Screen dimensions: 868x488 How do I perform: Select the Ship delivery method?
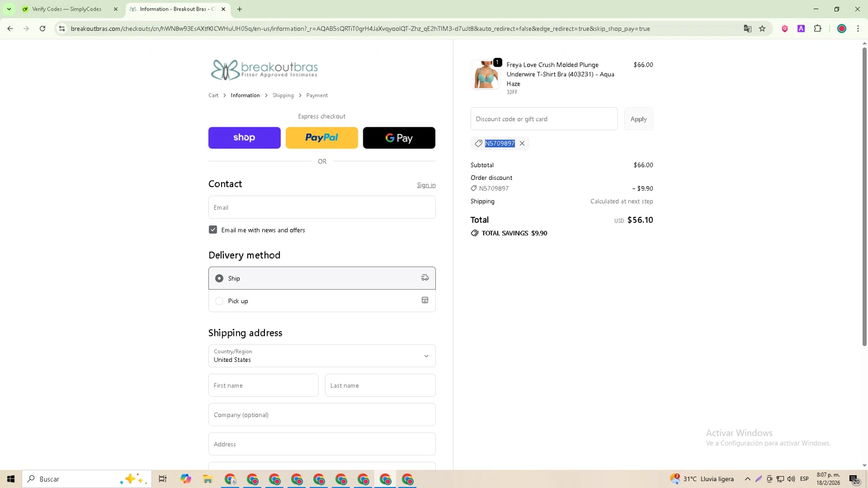coord(322,278)
